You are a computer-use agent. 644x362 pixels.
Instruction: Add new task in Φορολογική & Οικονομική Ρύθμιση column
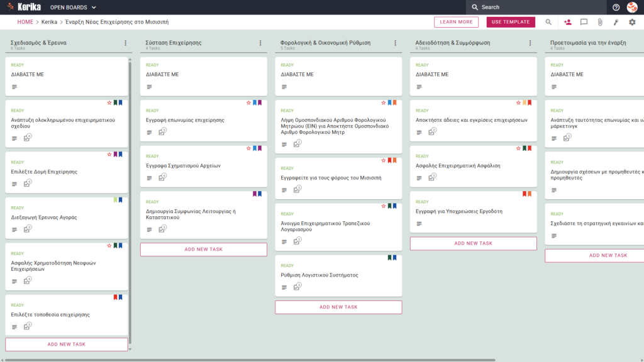(338, 307)
